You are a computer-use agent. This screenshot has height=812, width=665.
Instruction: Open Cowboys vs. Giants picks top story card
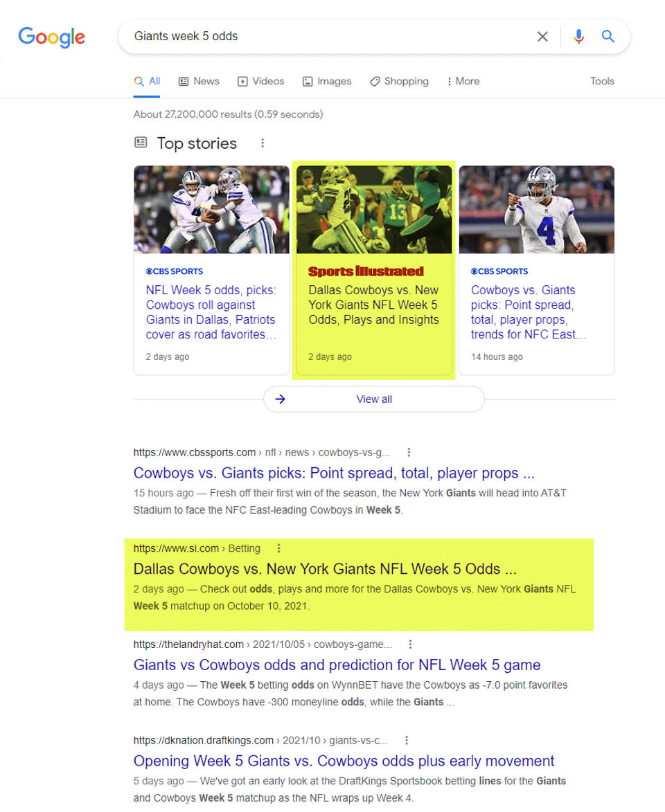point(529,312)
